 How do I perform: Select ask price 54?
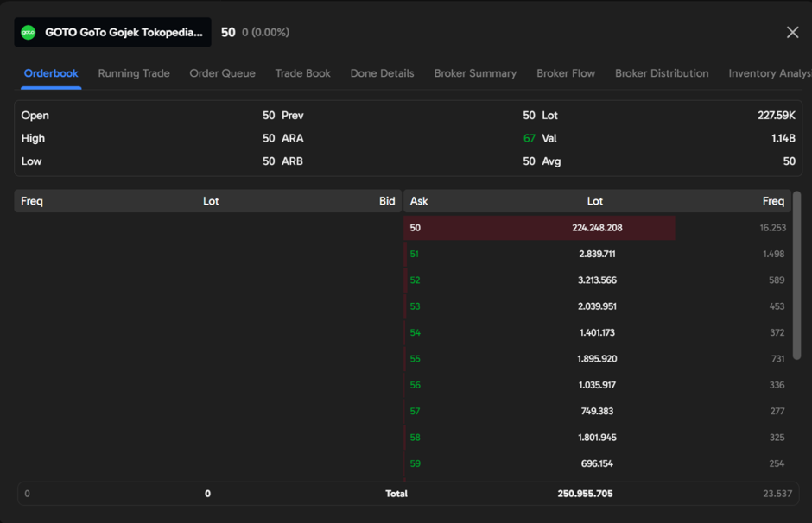(415, 332)
